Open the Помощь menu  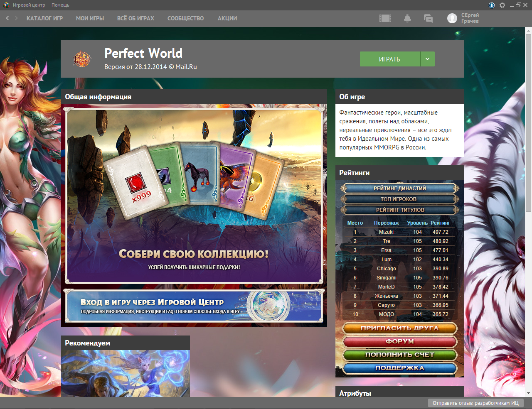pos(60,5)
